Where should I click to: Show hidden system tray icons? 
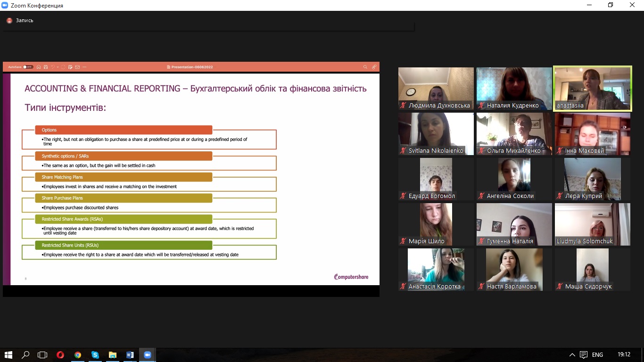click(572, 355)
